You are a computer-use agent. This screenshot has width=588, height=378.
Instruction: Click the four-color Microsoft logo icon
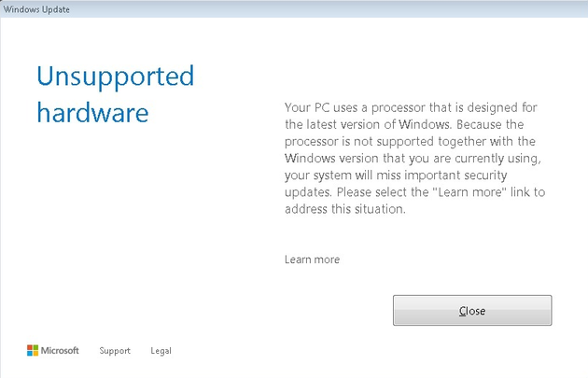click(33, 351)
